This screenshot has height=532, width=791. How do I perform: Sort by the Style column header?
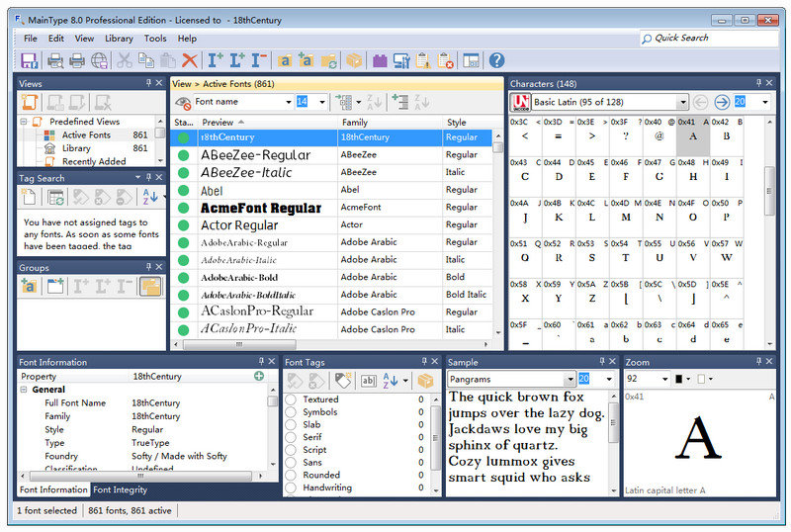tap(467, 123)
